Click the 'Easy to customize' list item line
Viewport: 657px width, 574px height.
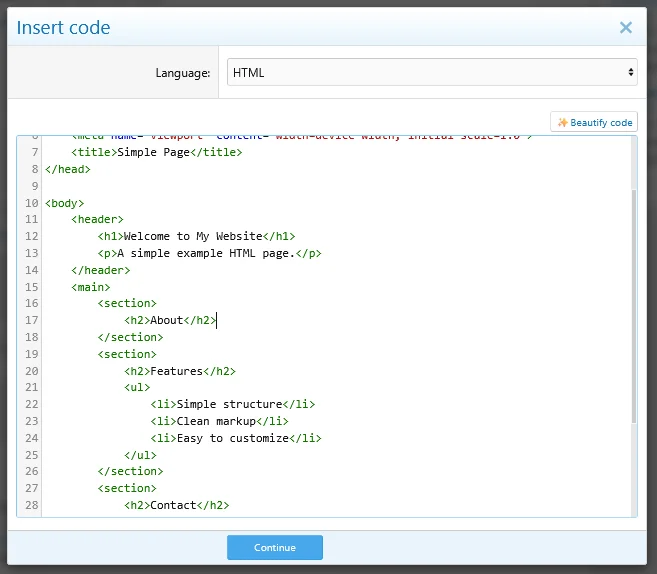click(x=236, y=438)
